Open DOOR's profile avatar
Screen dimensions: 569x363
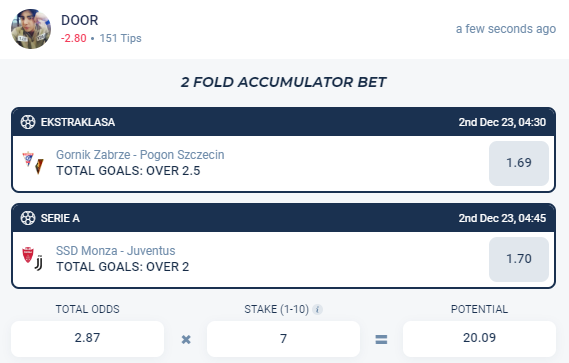click(31, 29)
